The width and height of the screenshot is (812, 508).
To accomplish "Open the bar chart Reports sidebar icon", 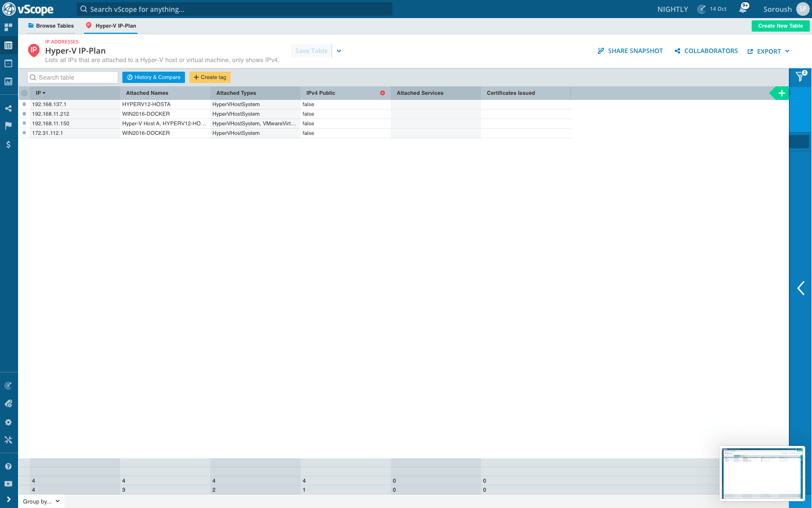I will (8, 81).
